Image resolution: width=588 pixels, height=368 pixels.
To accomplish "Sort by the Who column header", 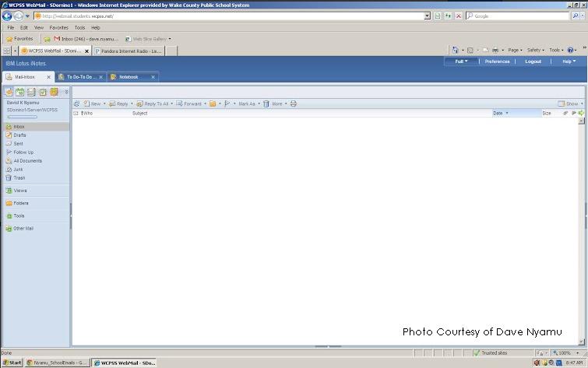I will [87, 113].
